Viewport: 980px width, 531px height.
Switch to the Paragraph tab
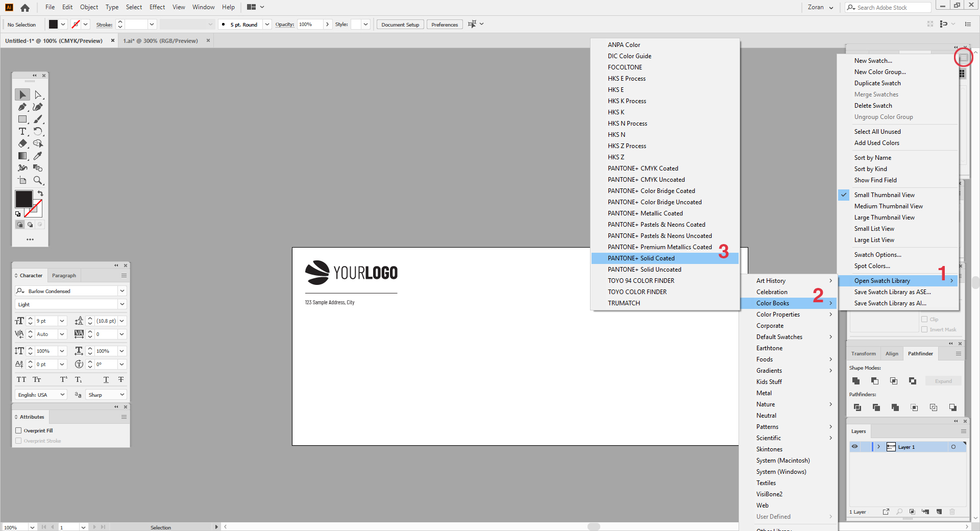point(64,276)
